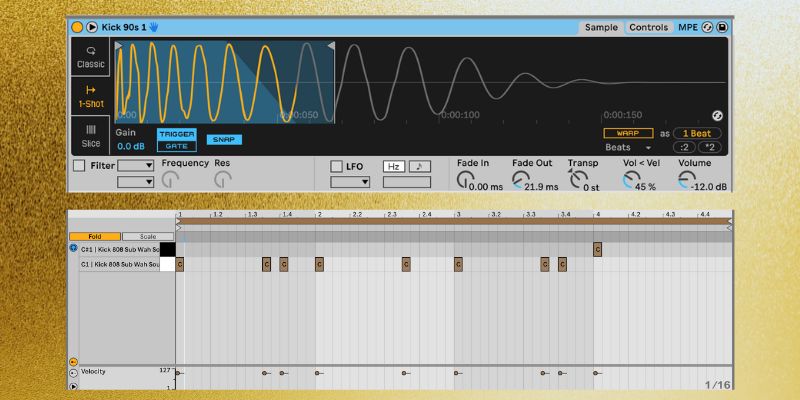Click the save preset disk icon
The height and width of the screenshot is (400, 800).
(x=722, y=28)
